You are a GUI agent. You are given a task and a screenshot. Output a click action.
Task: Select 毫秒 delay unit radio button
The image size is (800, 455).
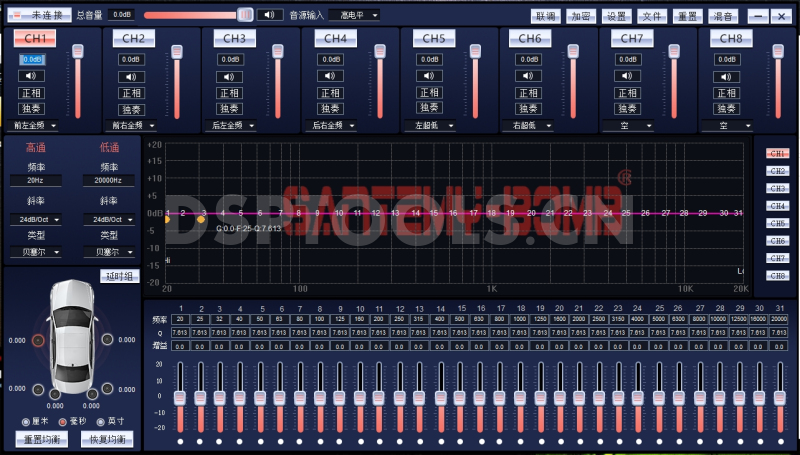(x=63, y=422)
